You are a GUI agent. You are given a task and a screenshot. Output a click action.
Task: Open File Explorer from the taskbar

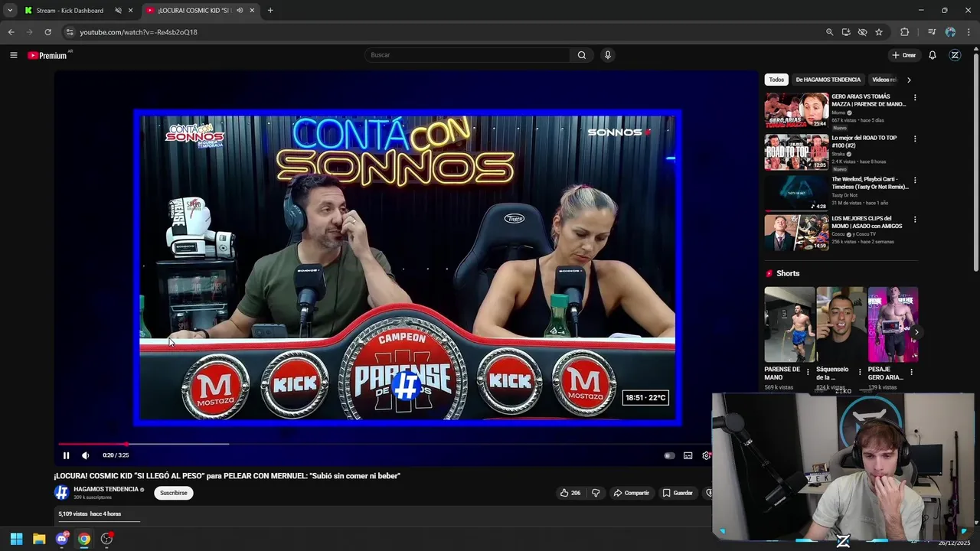point(39,539)
